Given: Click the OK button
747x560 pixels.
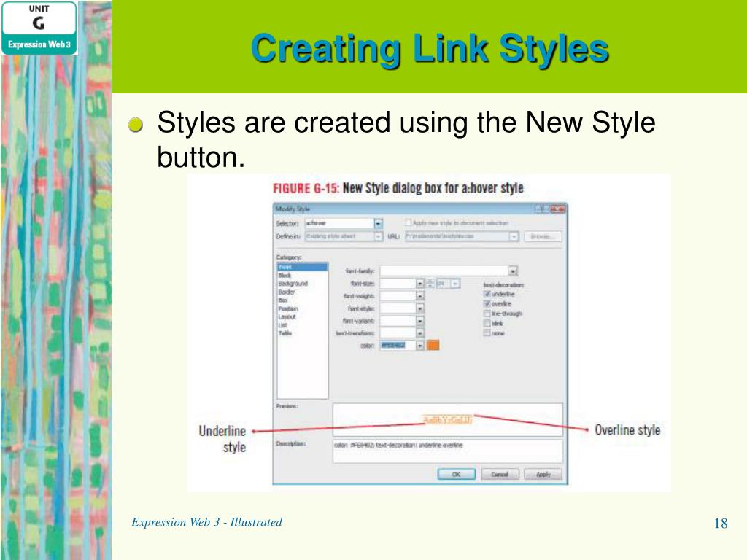Looking at the screenshot, I should [456, 474].
